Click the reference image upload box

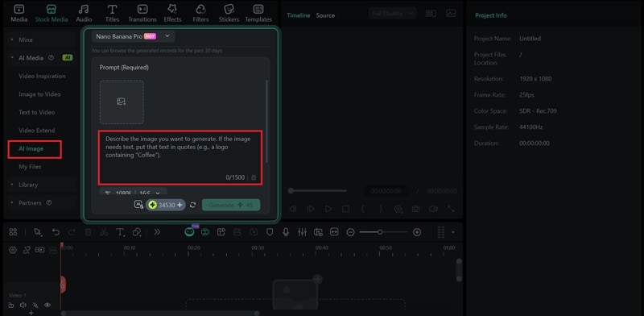(x=122, y=102)
